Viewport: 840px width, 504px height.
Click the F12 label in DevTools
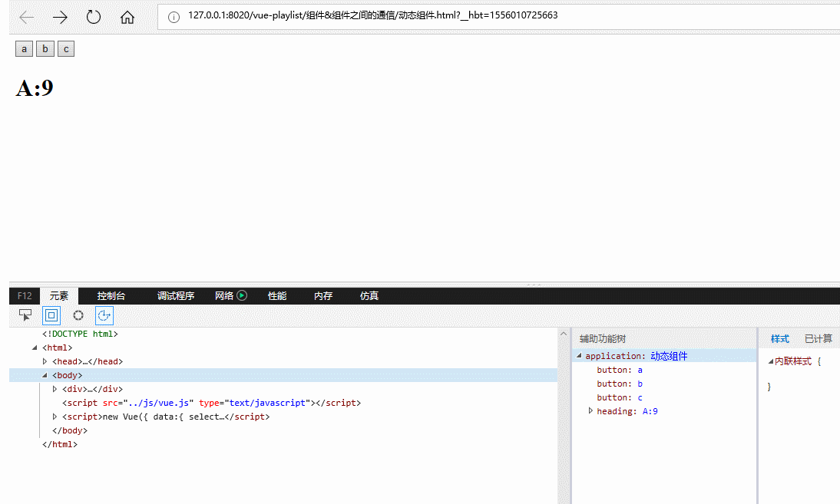click(x=25, y=296)
